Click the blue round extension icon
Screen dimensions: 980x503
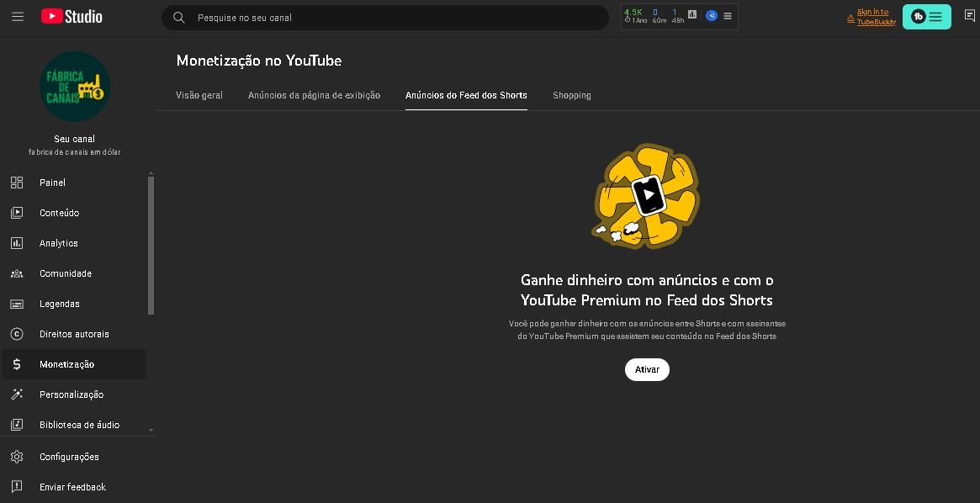712,16
